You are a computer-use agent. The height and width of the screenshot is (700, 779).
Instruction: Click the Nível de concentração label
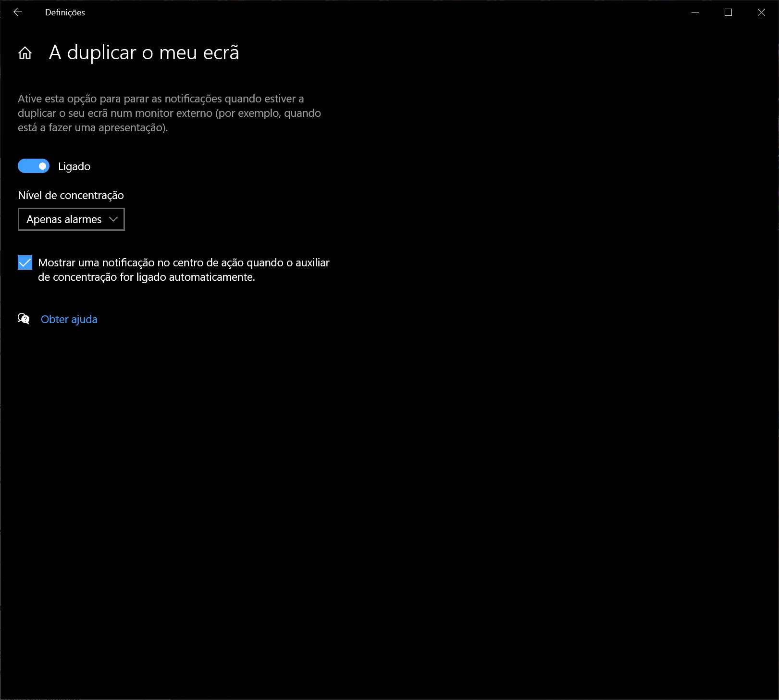click(x=71, y=195)
